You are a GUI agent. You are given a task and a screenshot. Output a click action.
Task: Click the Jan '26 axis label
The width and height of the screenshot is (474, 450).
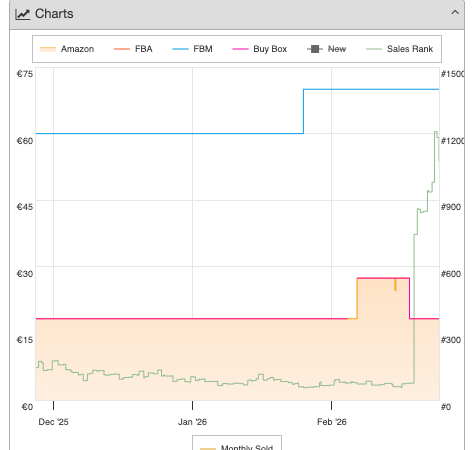click(192, 422)
